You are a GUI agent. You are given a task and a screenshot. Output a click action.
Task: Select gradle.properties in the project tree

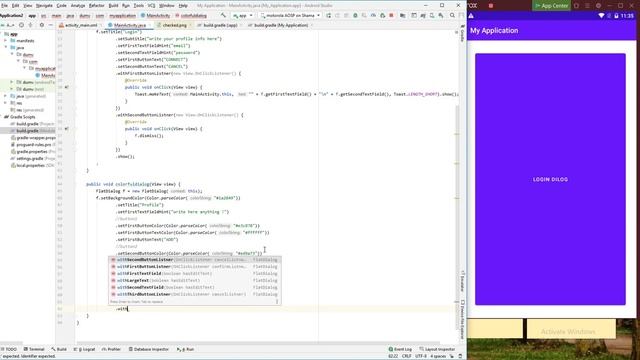pos(32,152)
